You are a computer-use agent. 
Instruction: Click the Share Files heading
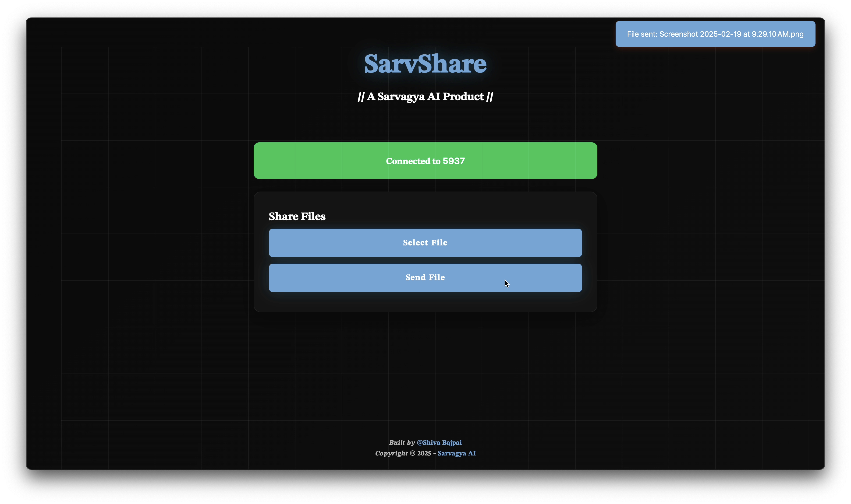point(297,216)
